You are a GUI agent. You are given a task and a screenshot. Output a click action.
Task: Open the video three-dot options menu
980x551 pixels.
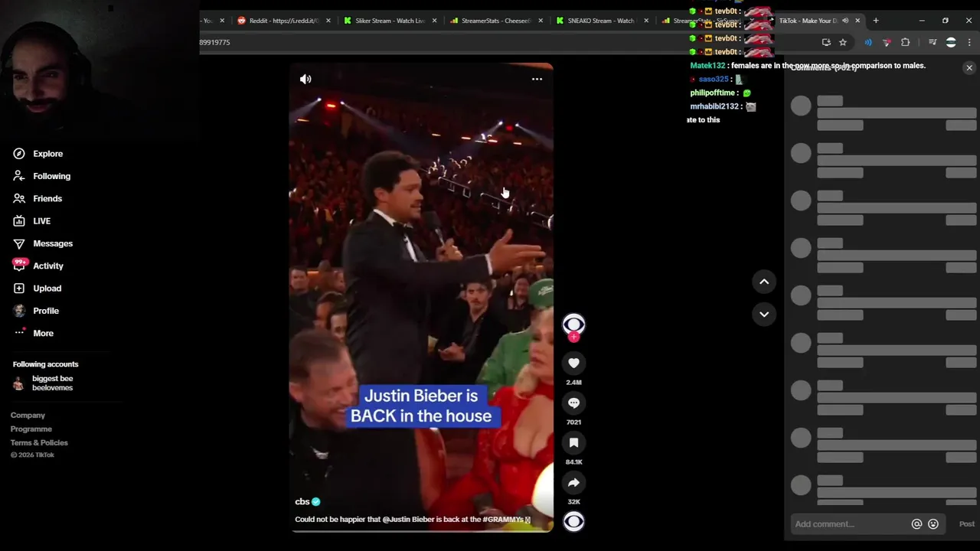point(537,79)
